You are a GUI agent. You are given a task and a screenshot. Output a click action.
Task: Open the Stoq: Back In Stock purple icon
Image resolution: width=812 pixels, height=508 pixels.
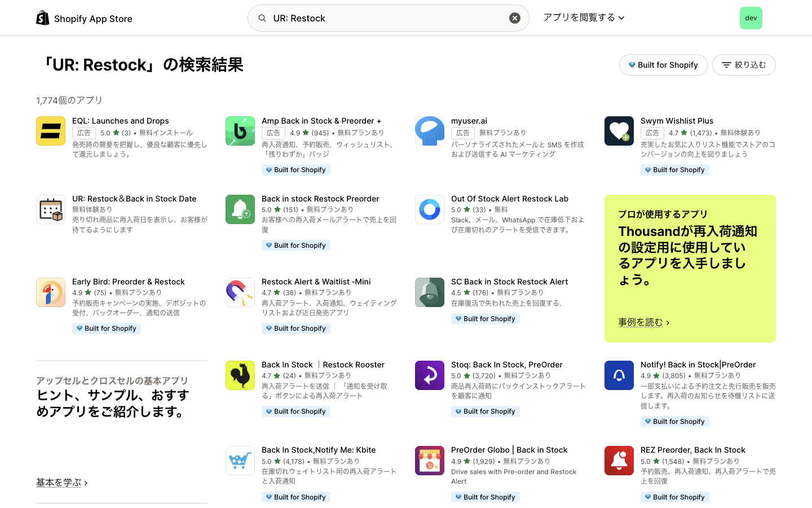(x=430, y=375)
